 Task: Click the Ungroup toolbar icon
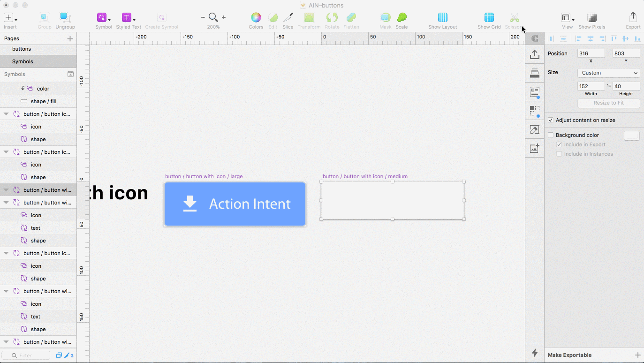(65, 18)
